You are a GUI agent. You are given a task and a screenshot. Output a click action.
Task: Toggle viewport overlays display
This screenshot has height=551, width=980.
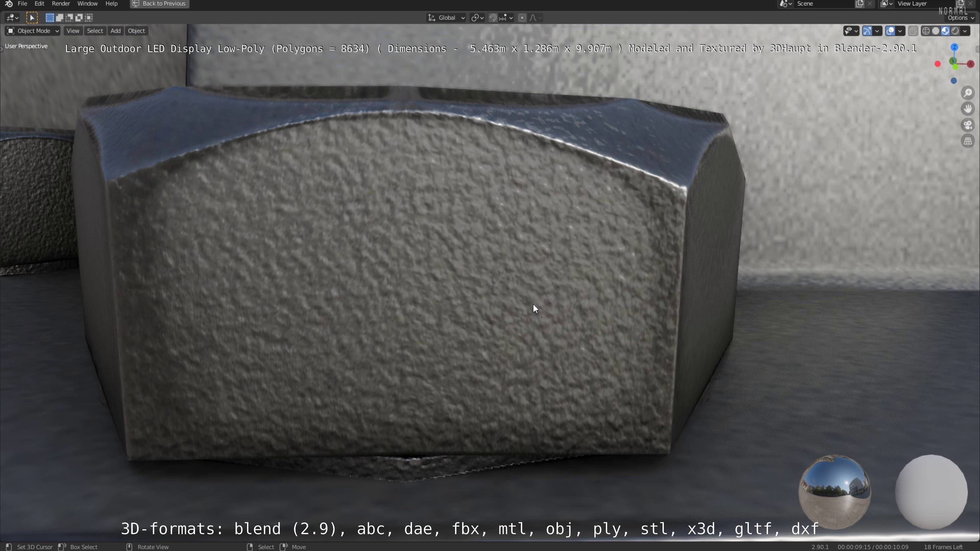pos(890,31)
